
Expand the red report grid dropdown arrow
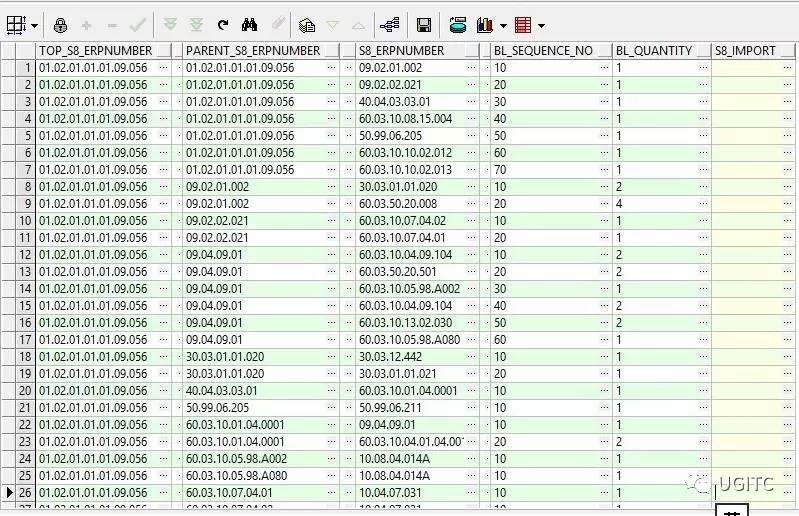[x=541, y=24]
